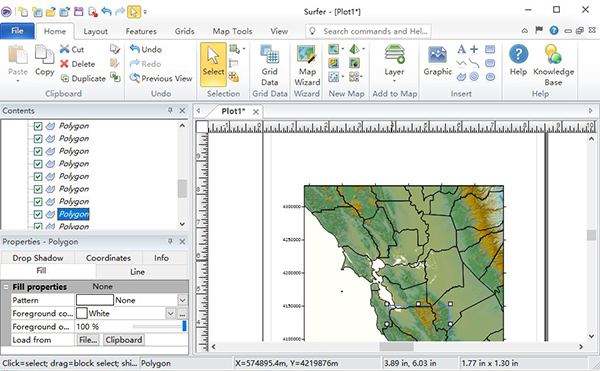
Task: Click the Contour map icon in New Map
Action: pyautogui.click(x=334, y=63)
